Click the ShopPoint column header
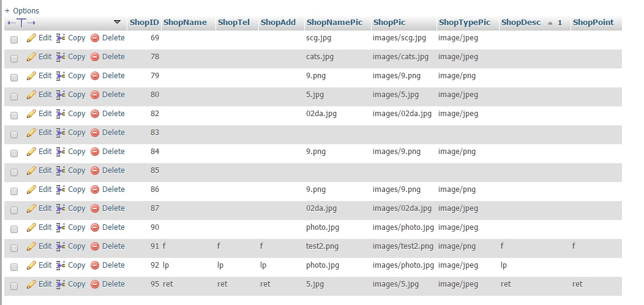Image resolution: width=644 pixels, height=305 pixels. [x=593, y=23]
